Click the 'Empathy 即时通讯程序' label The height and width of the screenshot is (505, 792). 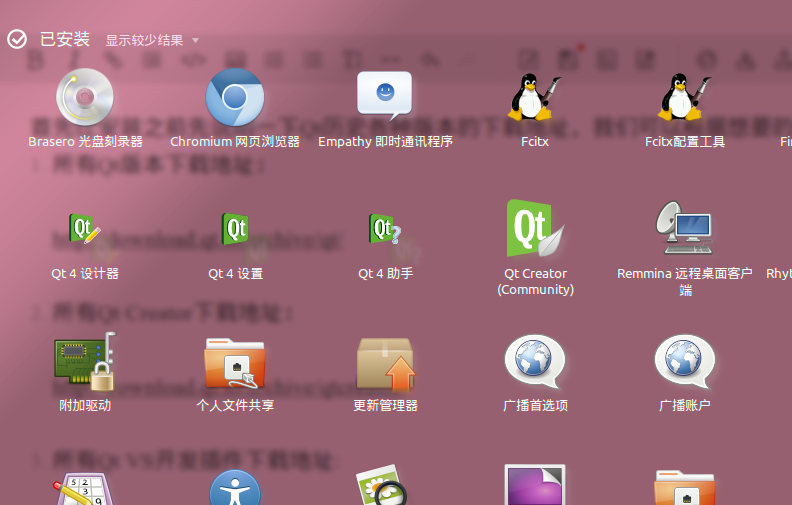(x=385, y=141)
